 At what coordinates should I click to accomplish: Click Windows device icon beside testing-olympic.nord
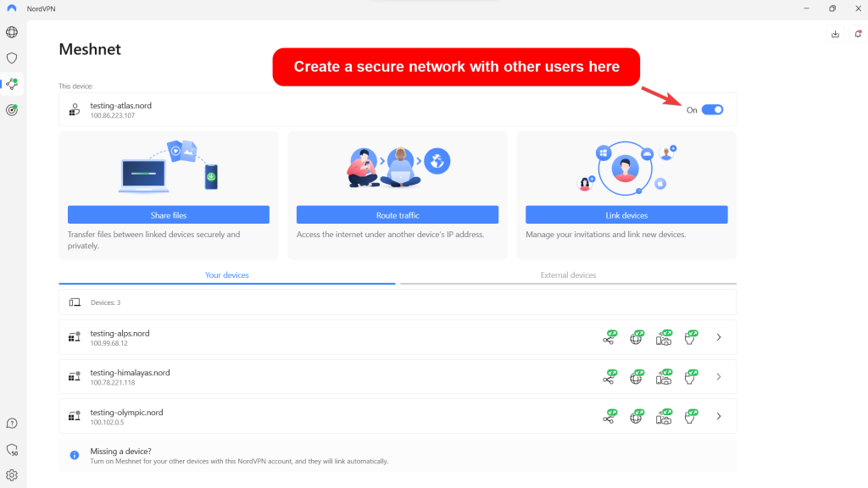75,416
